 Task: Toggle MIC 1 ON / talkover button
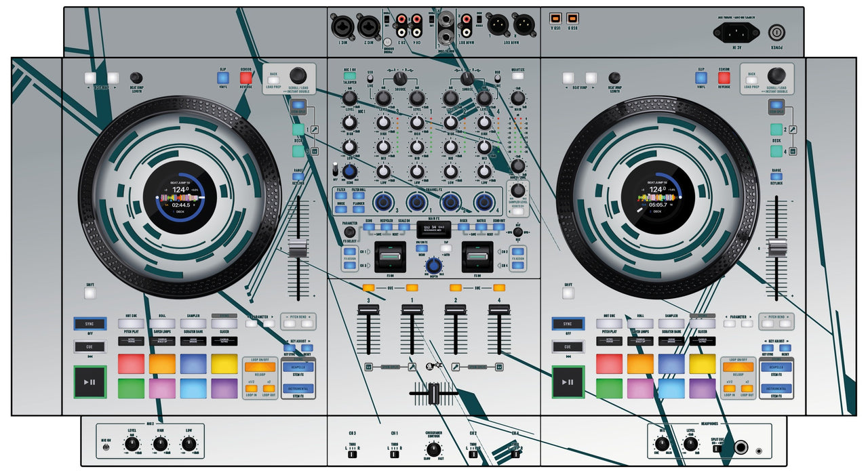(349, 77)
